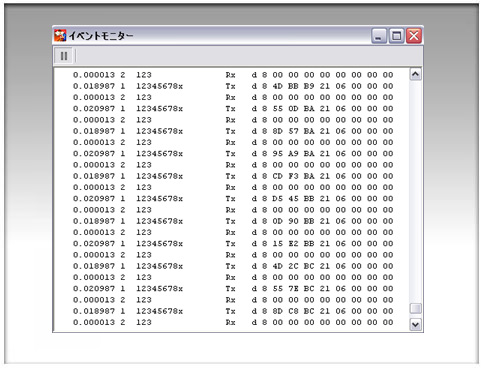
Task: Click the scrollbar down arrow
Action: (x=415, y=324)
